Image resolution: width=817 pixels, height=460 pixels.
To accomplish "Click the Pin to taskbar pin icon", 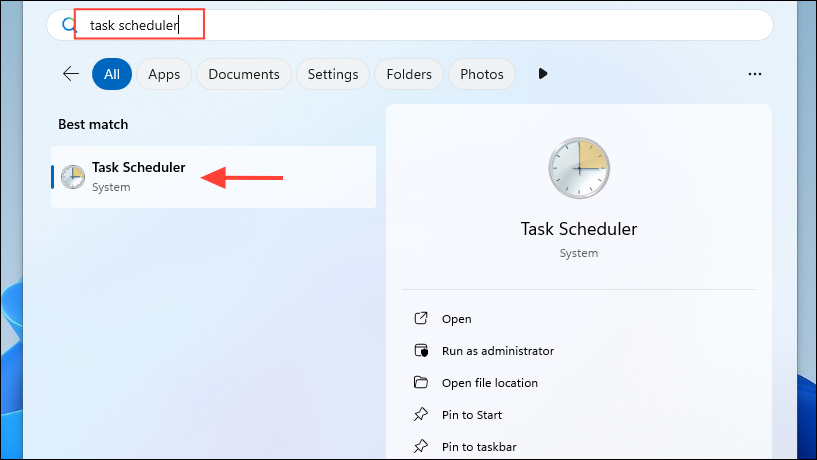I will pyautogui.click(x=420, y=447).
